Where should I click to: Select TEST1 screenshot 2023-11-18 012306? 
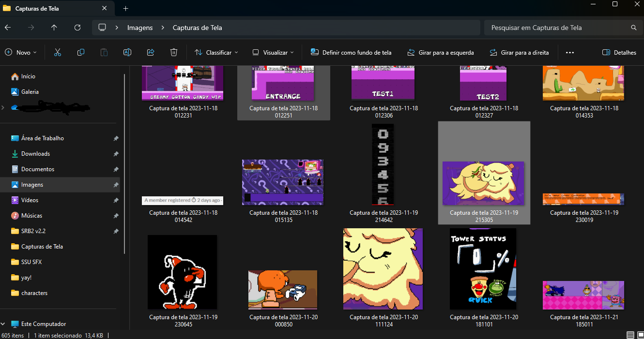pos(383,83)
